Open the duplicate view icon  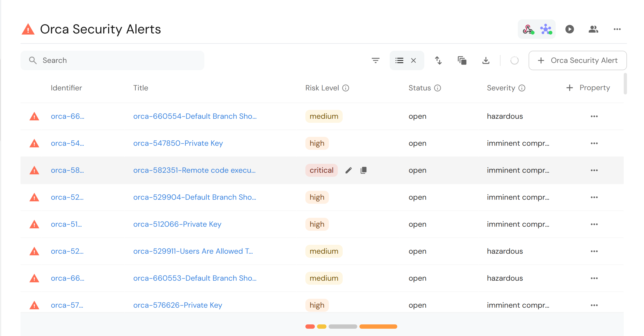tap(462, 60)
